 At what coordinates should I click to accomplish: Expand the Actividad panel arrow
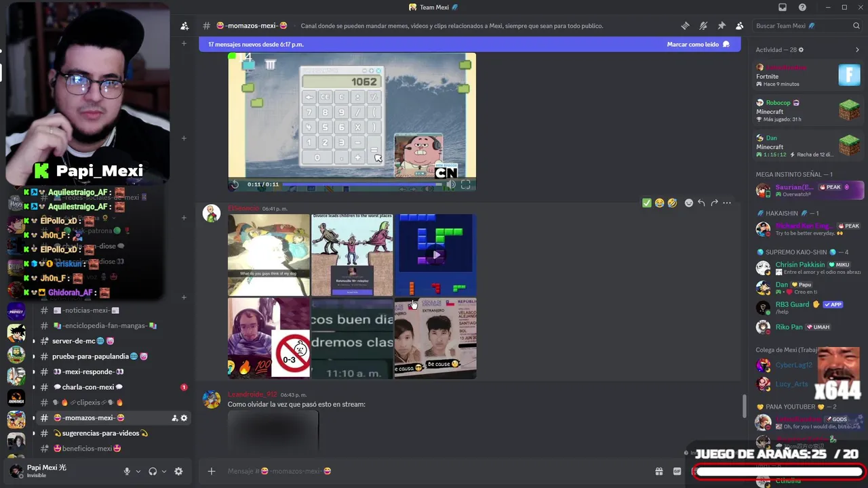coord(857,49)
